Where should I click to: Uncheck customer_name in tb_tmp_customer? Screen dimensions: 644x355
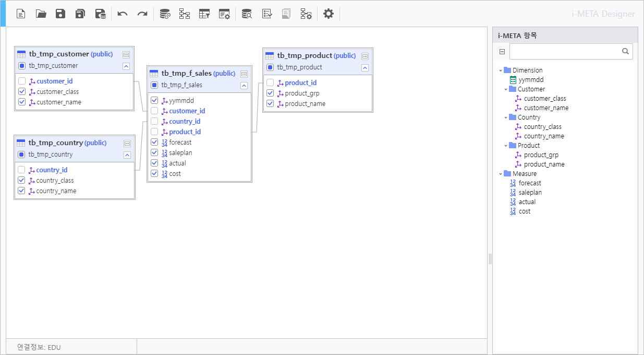coord(22,102)
